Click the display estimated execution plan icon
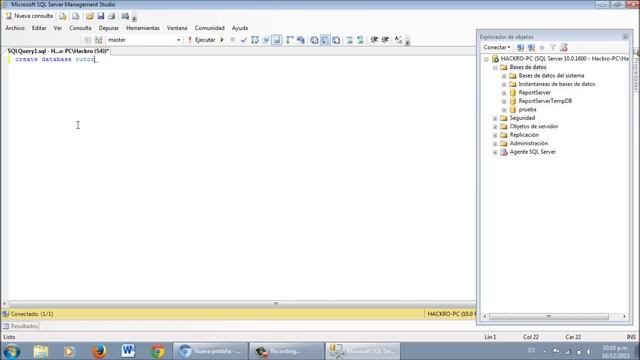This screenshot has height=360, width=640. [255, 40]
